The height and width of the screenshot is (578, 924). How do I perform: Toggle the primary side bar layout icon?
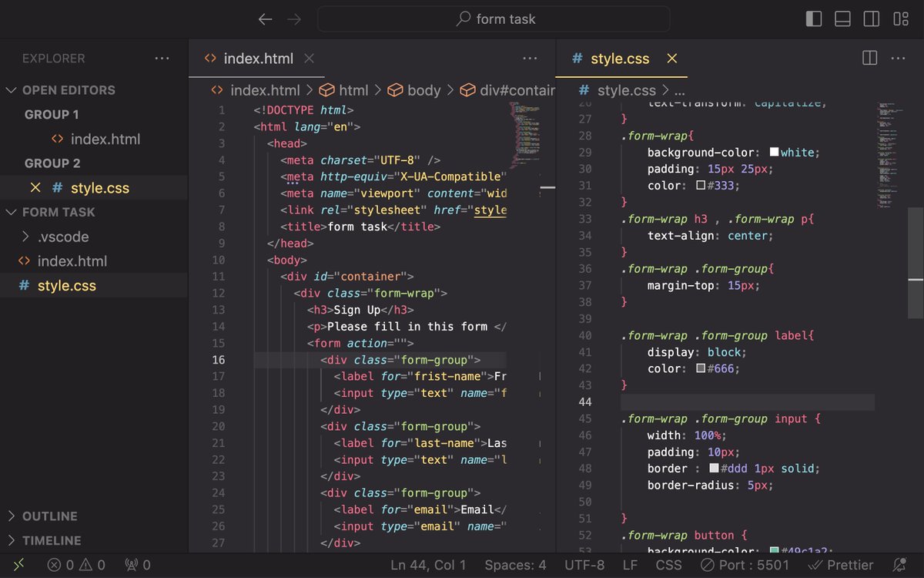[814, 19]
